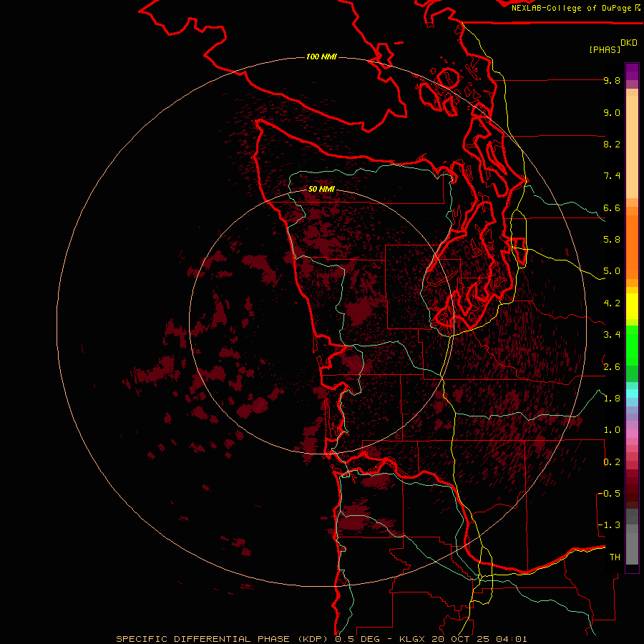This screenshot has height=644, width=644.
Task: Click the orange segment of the color bar
Action: (632, 248)
